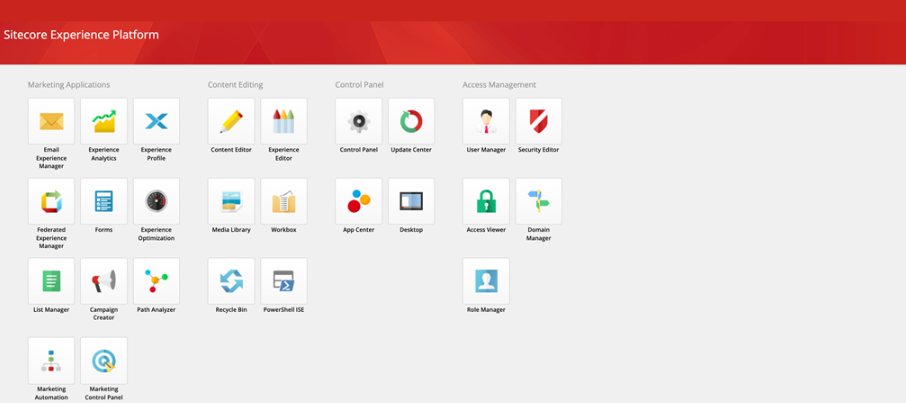Click the Forms application icon
The height and width of the screenshot is (403, 906).
pyautogui.click(x=104, y=201)
